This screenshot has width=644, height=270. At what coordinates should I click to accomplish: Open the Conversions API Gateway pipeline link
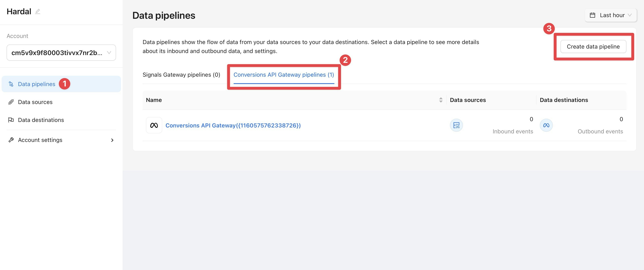(233, 125)
